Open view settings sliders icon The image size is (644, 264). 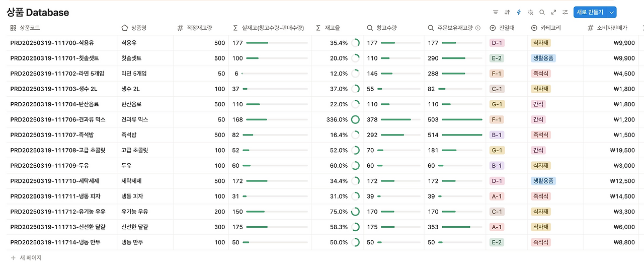pyautogui.click(x=565, y=12)
